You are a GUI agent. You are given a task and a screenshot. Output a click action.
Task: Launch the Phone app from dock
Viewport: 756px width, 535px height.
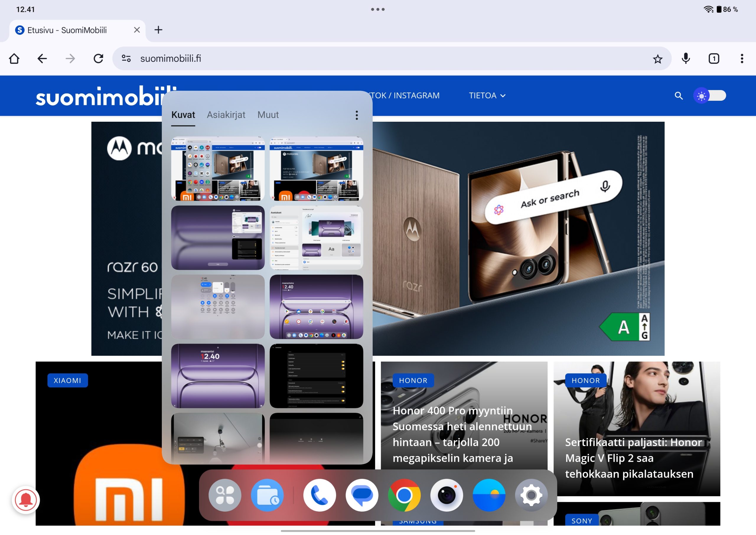click(x=320, y=495)
